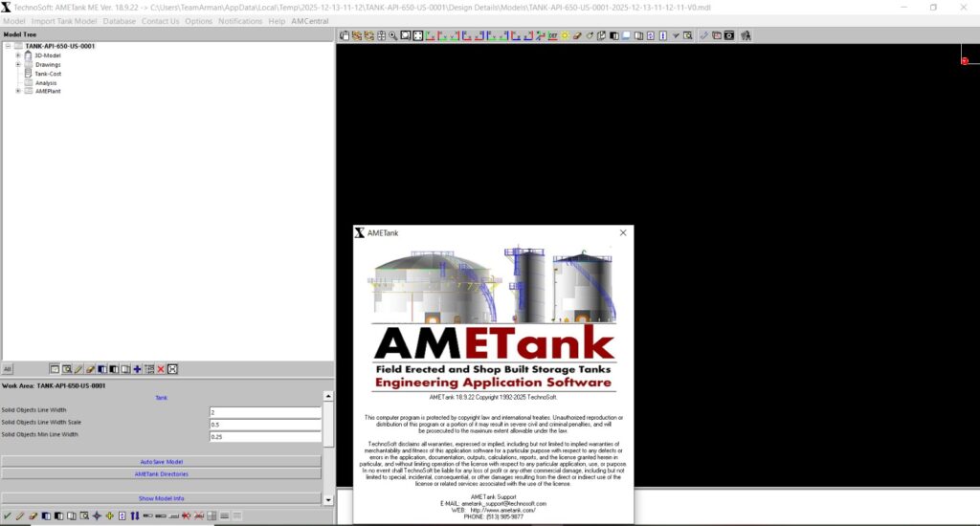Select the zoom-box window icon in viewport toolbar

[406, 35]
